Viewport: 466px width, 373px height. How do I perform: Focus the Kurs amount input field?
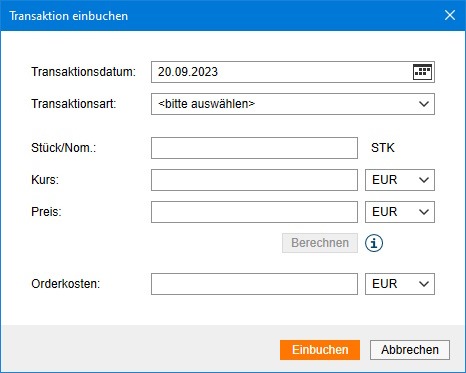(x=254, y=180)
